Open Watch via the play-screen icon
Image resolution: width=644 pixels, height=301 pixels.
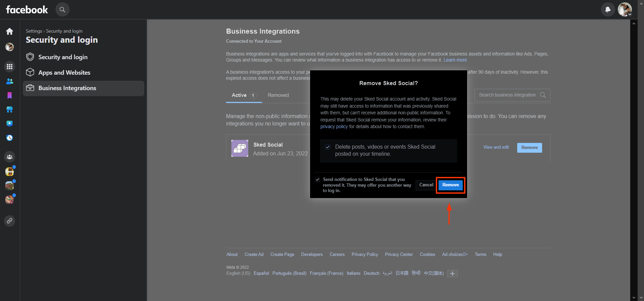pyautogui.click(x=10, y=123)
